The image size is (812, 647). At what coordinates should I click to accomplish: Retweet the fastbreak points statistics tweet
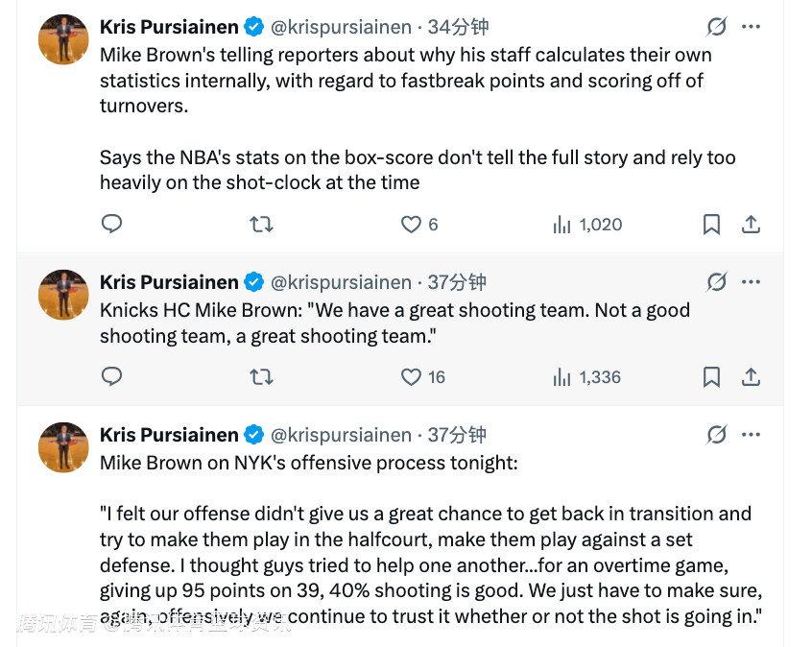click(x=261, y=225)
